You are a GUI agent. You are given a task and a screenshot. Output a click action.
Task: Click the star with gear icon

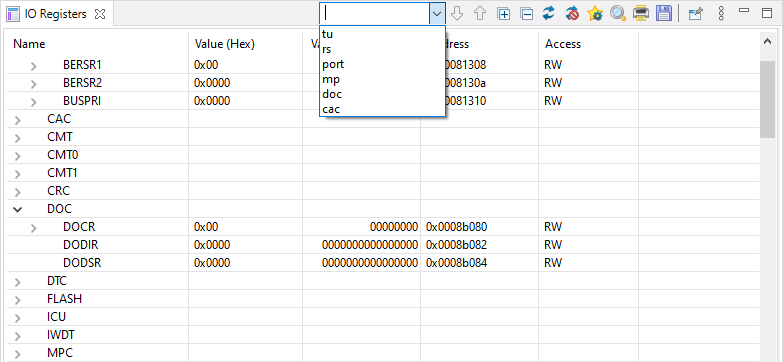[595, 14]
